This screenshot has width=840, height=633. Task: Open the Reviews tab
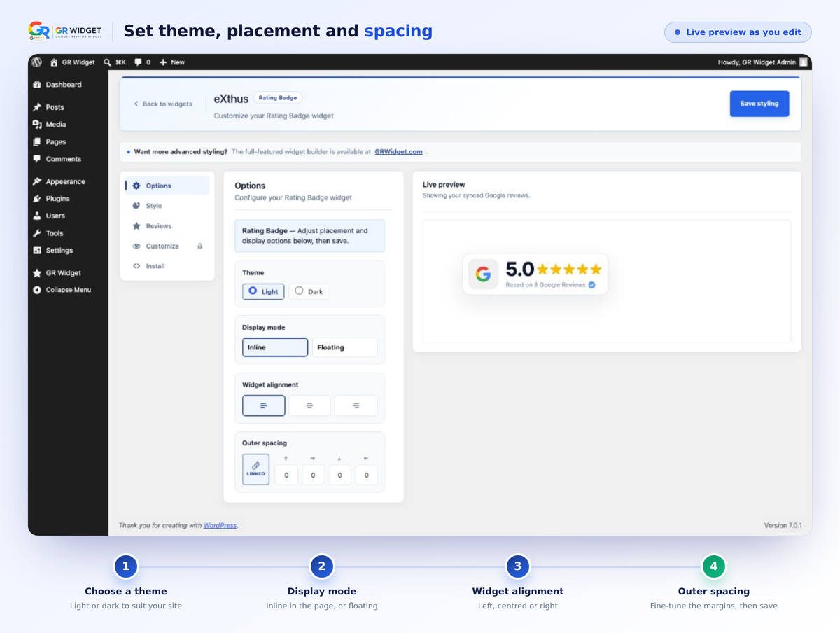(167, 226)
